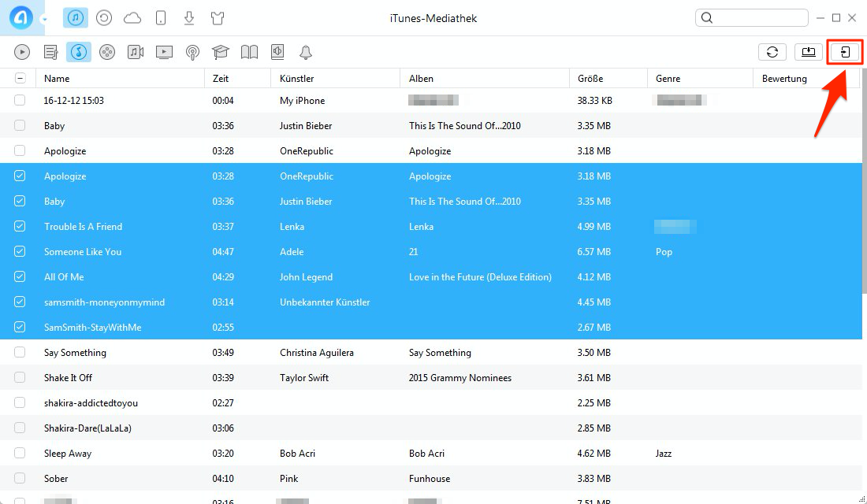Open the iCloud content cloud icon

(x=132, y=18)
